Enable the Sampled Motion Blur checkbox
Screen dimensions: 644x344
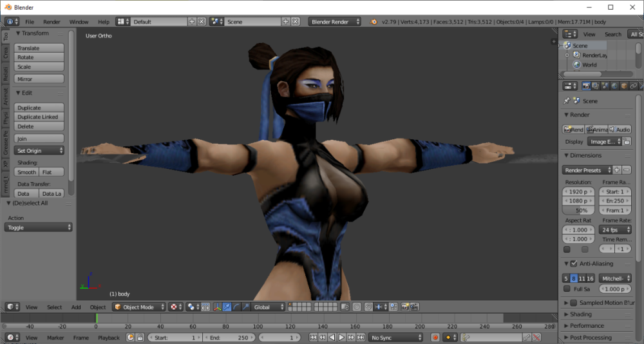point(574,303)
